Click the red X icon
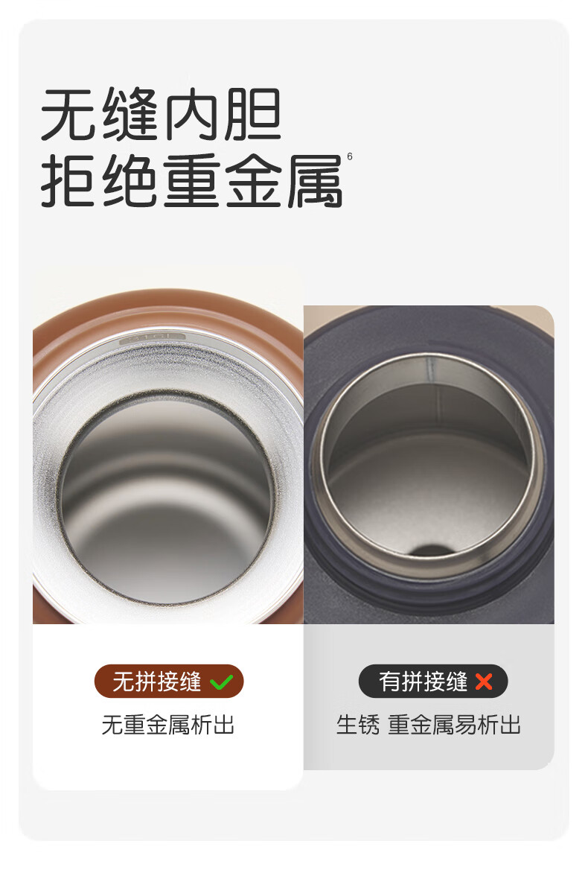 point(484,682)
